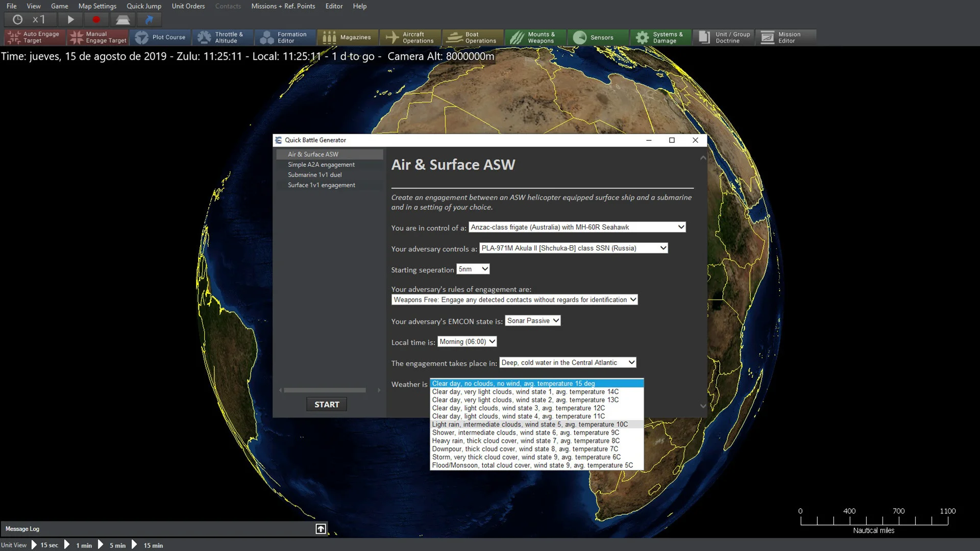Open the Mission Editor
The height and width of the screenshot is (551, 980).
point(786,37)
